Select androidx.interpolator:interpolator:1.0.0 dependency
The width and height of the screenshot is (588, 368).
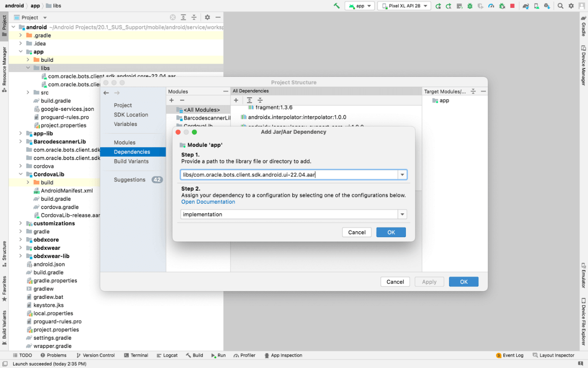(x=293, y=117)
